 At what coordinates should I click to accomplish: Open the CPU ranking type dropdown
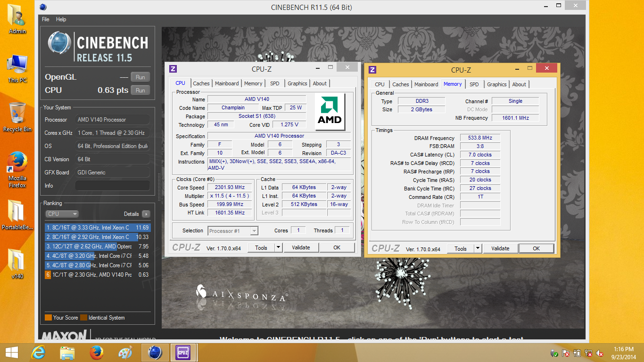pyautogui.click(x=62, y=214)
